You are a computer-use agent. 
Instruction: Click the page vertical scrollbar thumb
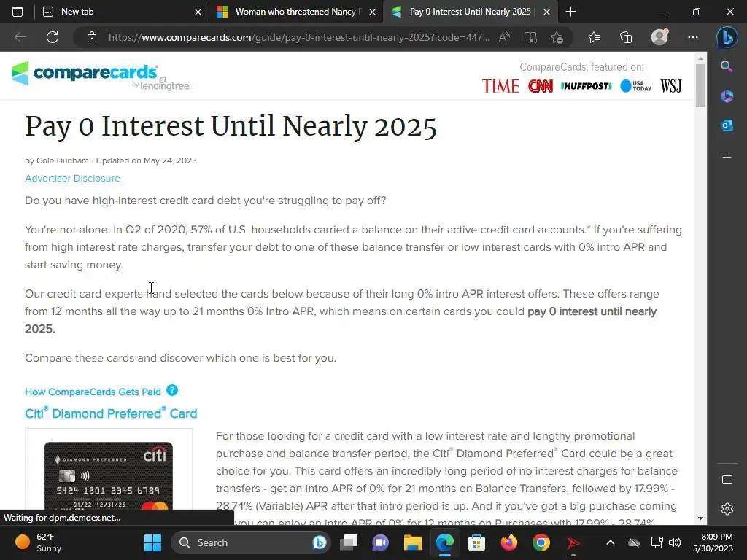click(700, 86)
